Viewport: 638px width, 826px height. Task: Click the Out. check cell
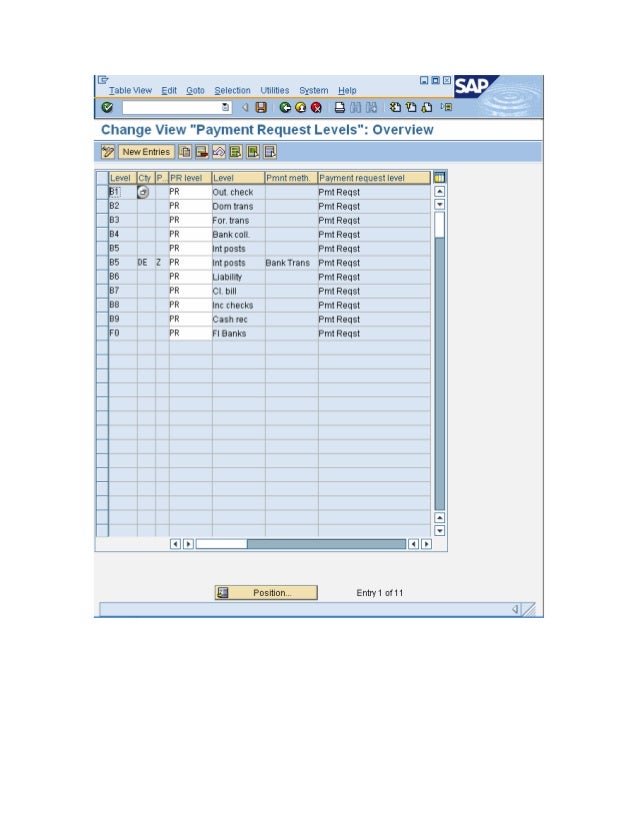click(238, 192)
